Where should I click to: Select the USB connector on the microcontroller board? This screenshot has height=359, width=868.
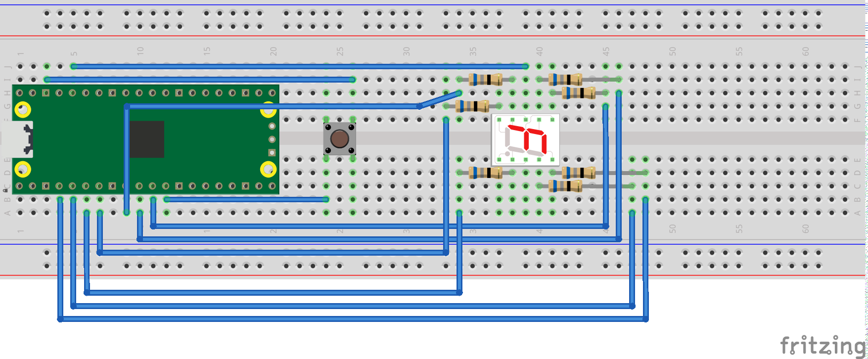pyautogui.click(x=17, y=139)
